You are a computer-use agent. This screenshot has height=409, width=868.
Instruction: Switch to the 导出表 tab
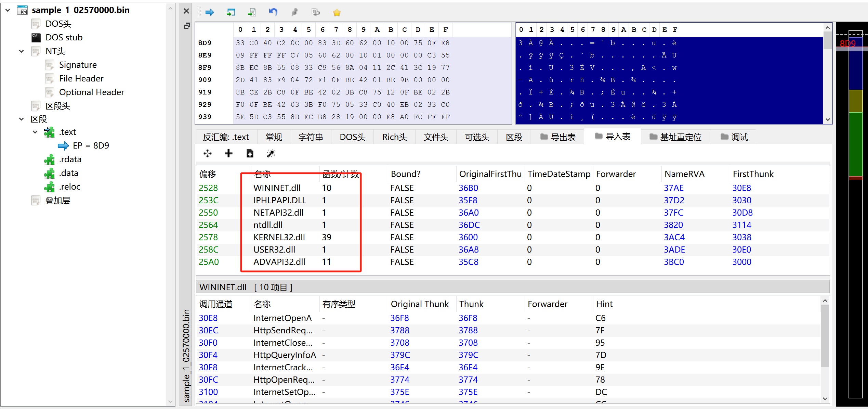(x=558, y=137)
